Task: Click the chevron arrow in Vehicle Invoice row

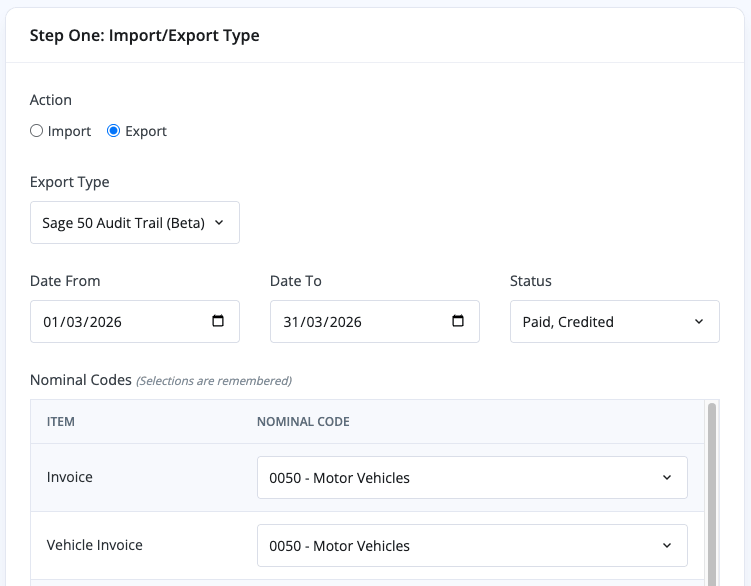Action: coord(667,546)
